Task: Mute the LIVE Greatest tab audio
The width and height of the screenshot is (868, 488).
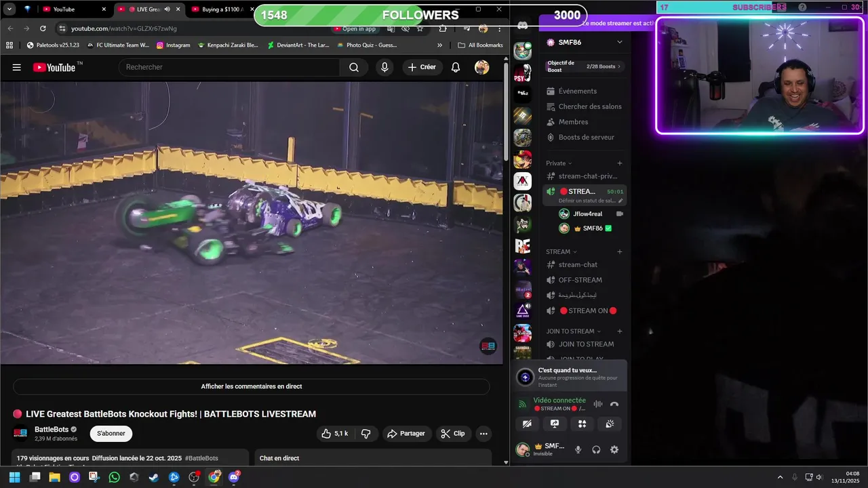Action: pos(167,9)
